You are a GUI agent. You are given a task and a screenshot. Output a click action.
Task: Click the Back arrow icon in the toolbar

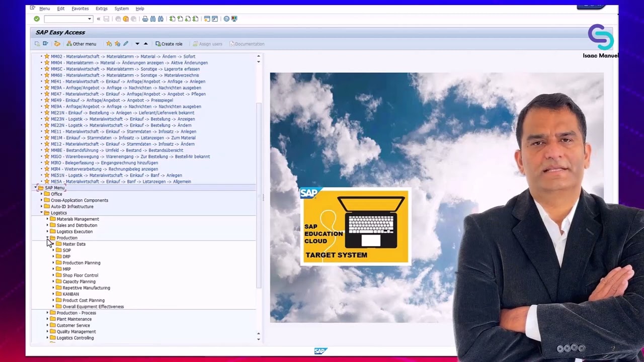[118, 19]
